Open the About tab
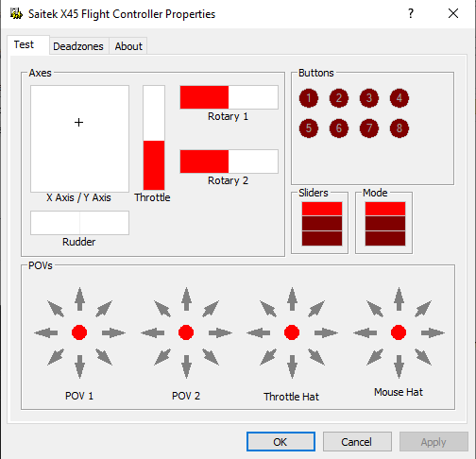476x459 pixels. 128,46
